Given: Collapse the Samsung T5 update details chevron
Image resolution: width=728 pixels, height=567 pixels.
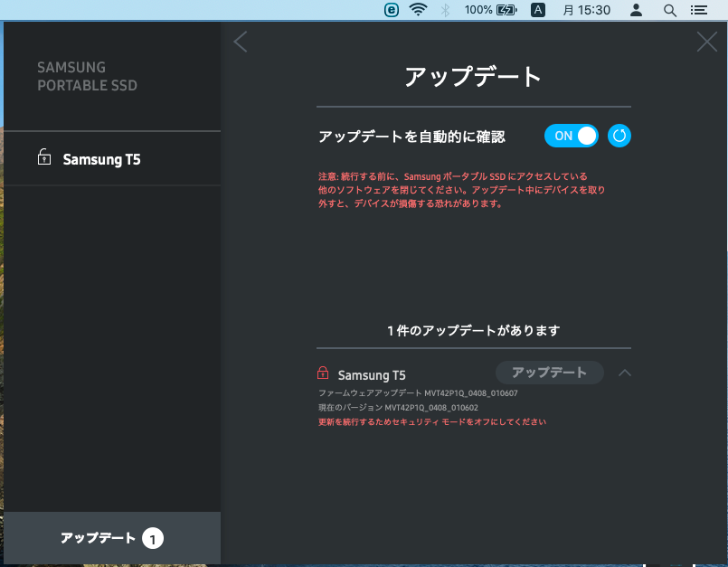Looking at the screenshot, I should click(625, 373).
